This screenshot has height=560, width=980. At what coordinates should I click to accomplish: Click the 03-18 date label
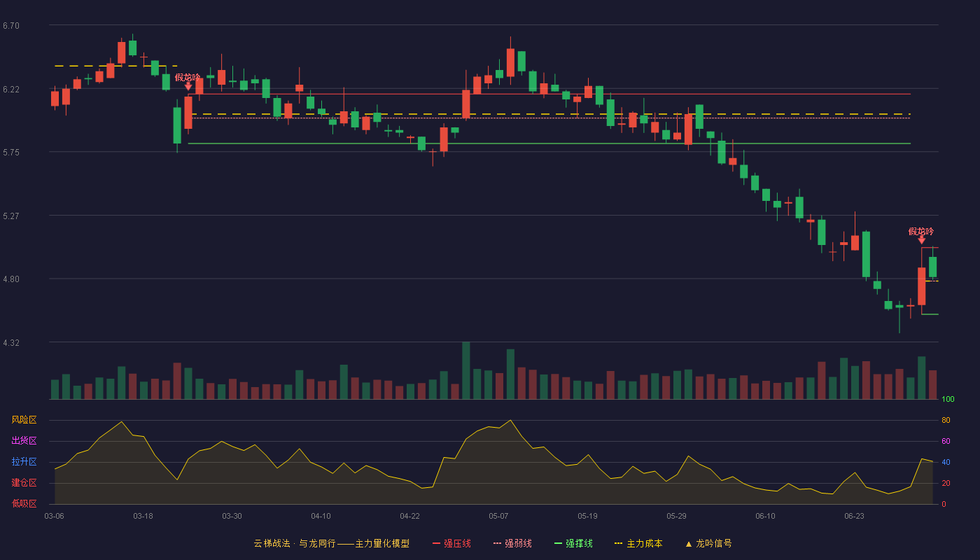(143, 516)
